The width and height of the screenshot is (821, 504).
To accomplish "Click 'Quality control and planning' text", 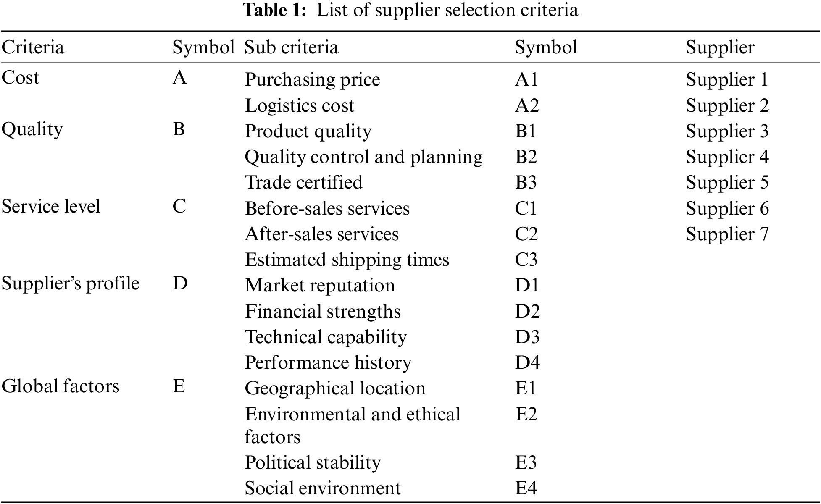I will [363, 157].
